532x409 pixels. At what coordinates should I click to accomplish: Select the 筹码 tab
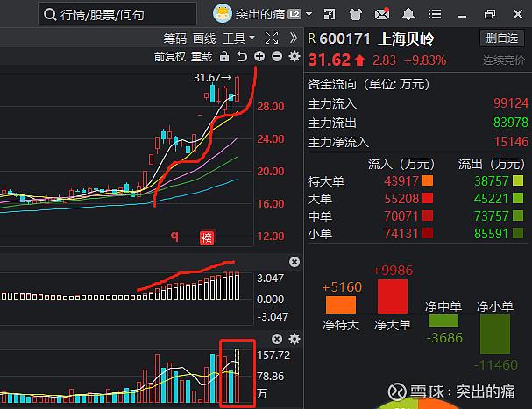(x=174, y=39)
